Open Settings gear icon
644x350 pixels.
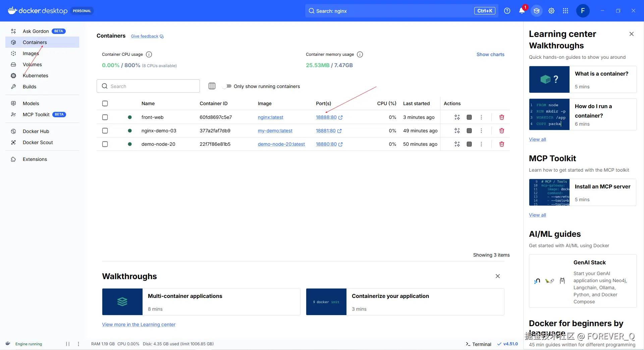(x=551, y=11)
